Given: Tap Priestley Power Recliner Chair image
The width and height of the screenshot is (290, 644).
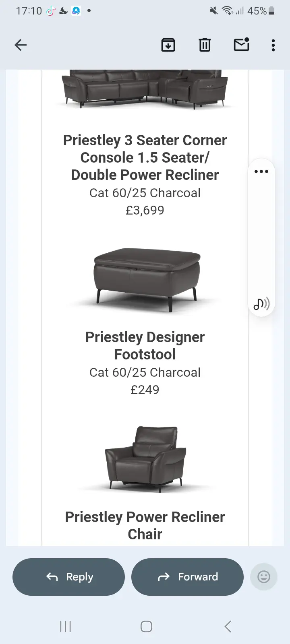Looking at the screenshot, I should click(145, 458).
